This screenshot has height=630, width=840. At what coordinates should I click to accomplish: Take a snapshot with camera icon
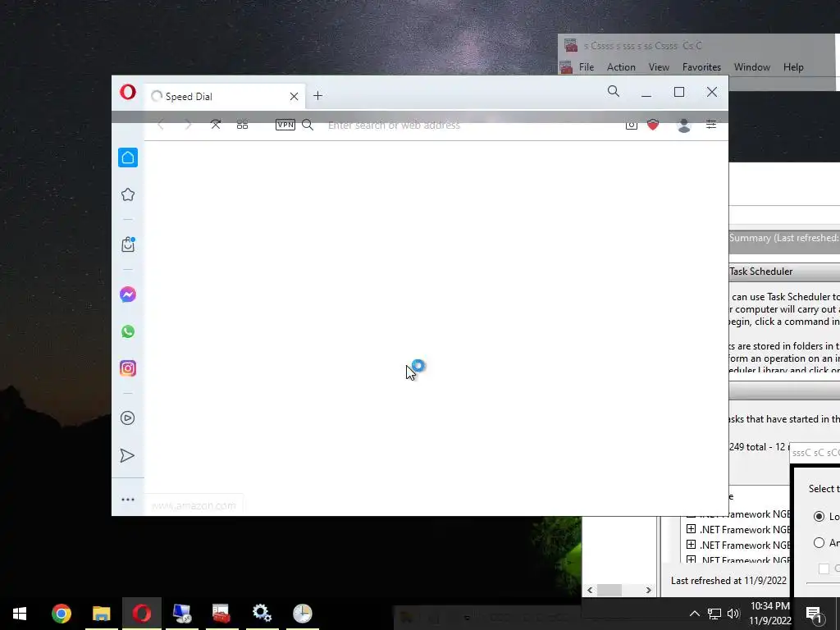coord(632,125)
